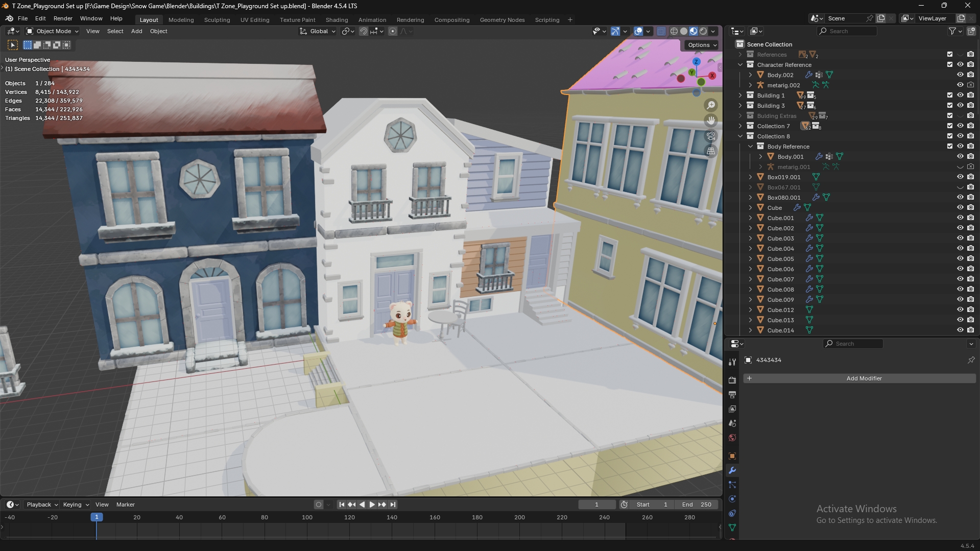Click the timeline current frame marker 1

97,517
